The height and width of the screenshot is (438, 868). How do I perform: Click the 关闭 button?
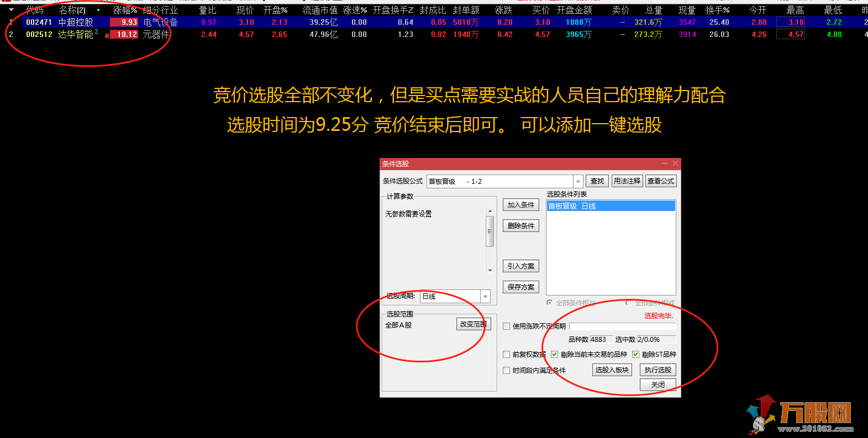click(x=657, y=384)
